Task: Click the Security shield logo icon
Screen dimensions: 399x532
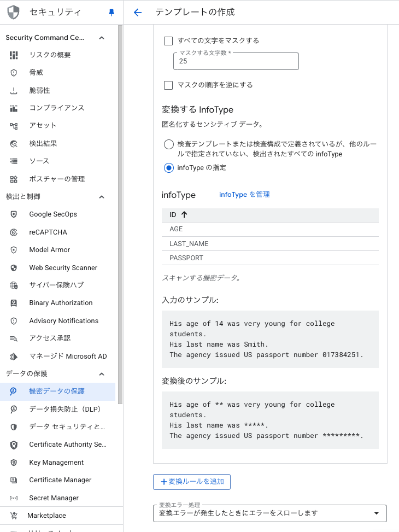Action: coord(13,12)
